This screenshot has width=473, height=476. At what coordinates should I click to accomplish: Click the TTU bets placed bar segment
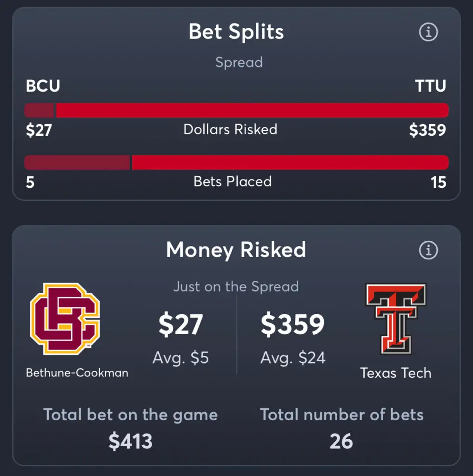[x=290, y=162]
